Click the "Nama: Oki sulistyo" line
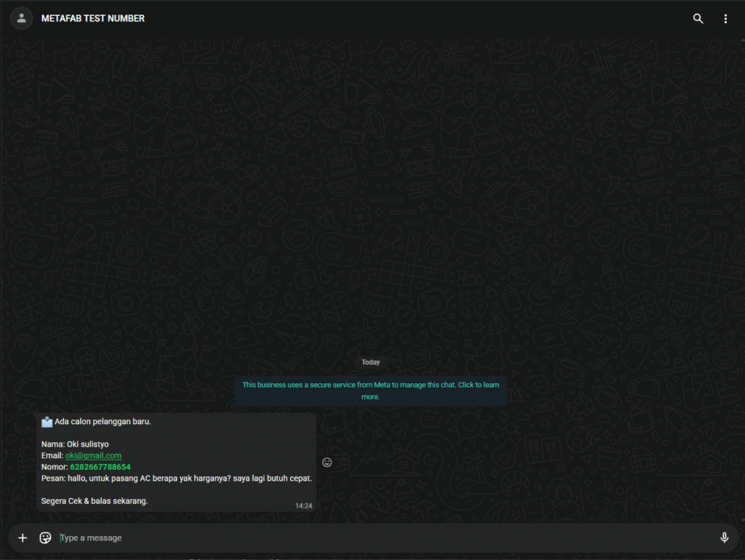The image size is (745, 560). click(75, 444)
